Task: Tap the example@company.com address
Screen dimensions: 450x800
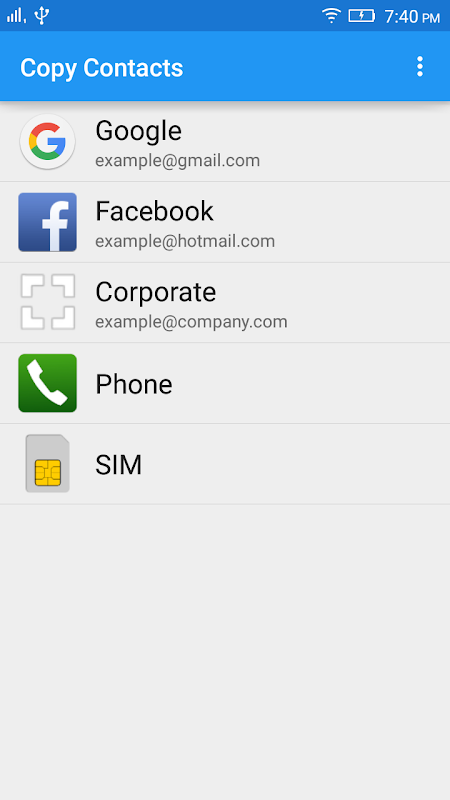Action: pos(191,322)
